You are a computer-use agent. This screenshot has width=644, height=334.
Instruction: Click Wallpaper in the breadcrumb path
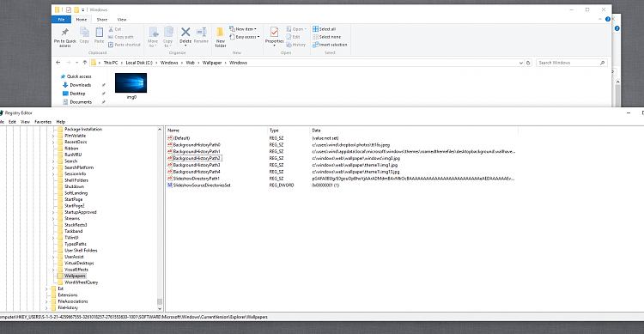pos(212,63)
